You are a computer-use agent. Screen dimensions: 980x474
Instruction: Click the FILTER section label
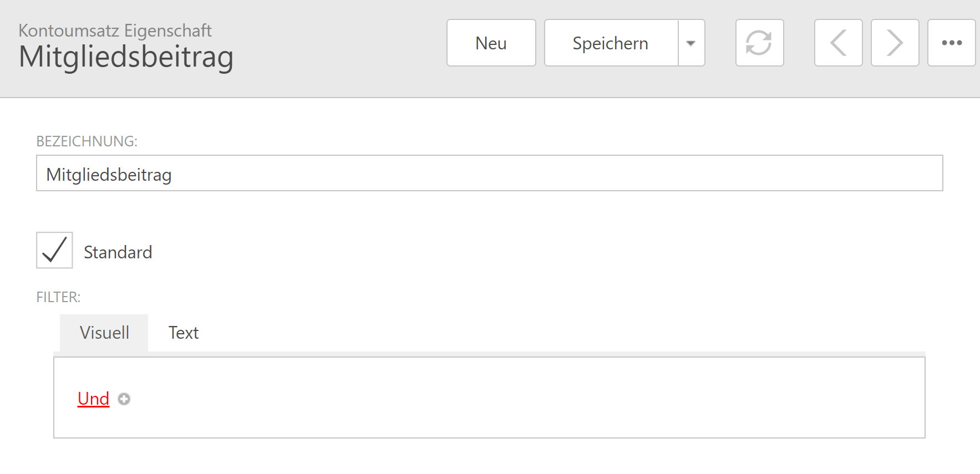(x=58, y=297)
